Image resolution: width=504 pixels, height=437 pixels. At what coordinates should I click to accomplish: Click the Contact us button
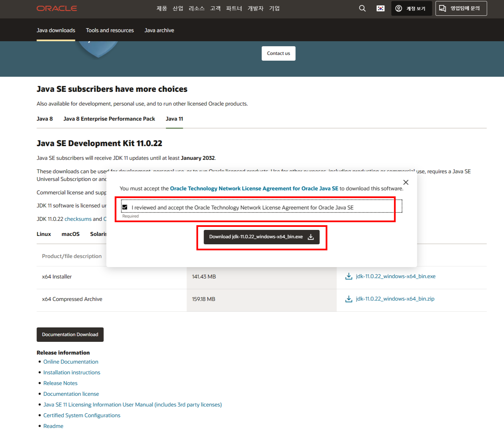[x=279, y=53]
